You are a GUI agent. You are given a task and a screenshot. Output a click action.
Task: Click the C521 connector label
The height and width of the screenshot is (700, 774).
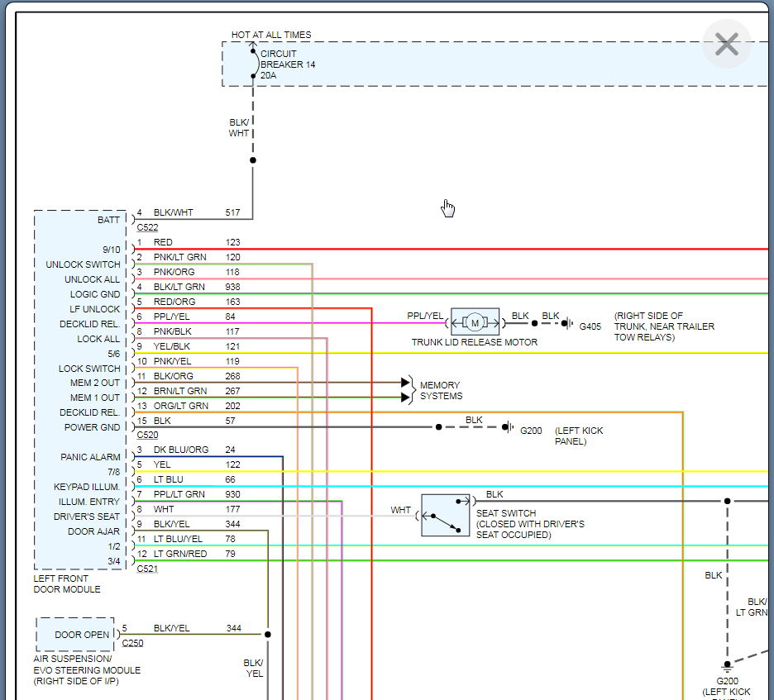click(x=147, y=569)
